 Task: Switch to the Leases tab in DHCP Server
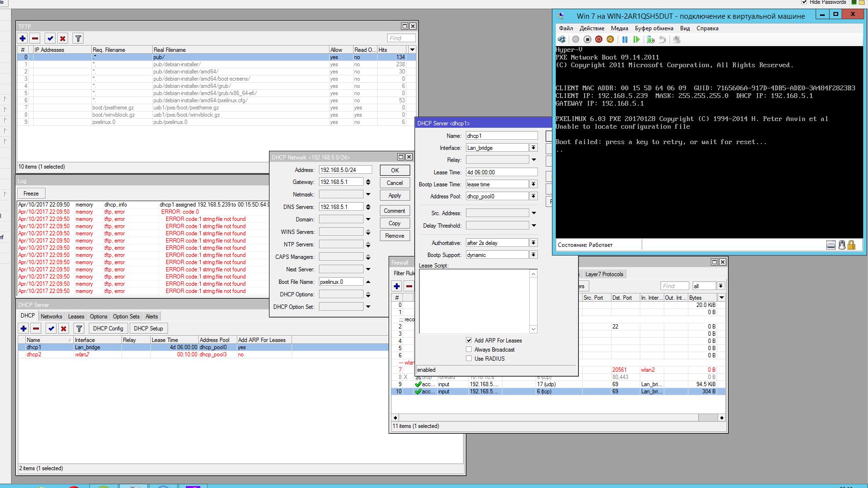76,316
